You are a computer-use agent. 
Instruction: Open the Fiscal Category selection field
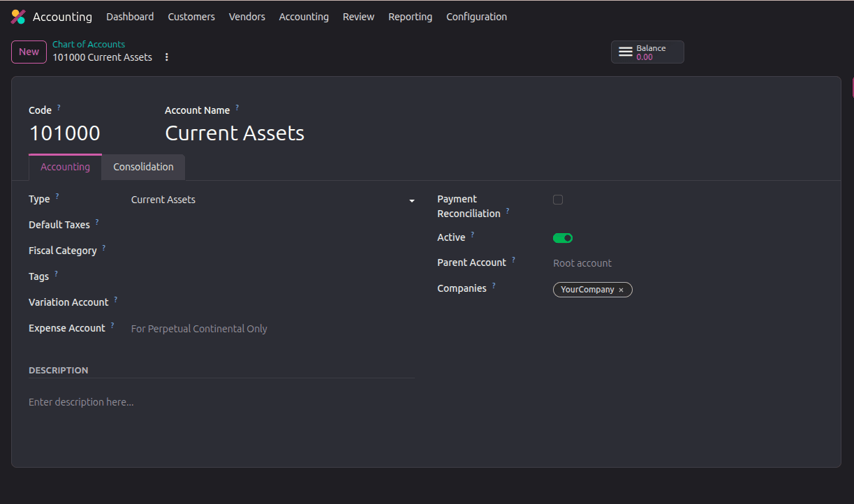pyautogui.click(x=273, y=251)
